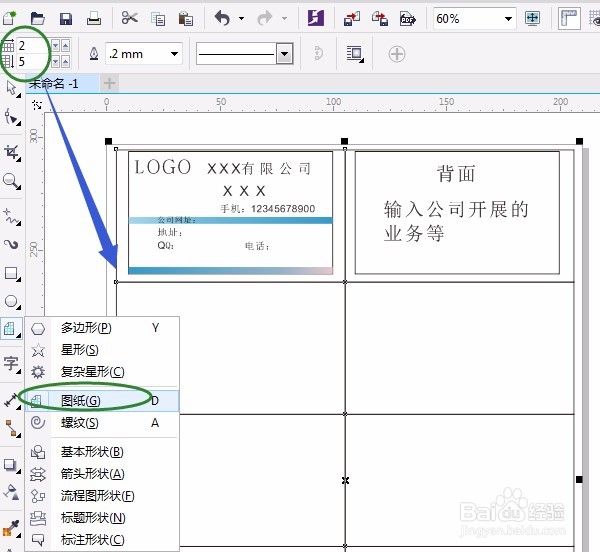600x552 pixels.
Task: Select the Text tool 字
Action: pos(11,363)
